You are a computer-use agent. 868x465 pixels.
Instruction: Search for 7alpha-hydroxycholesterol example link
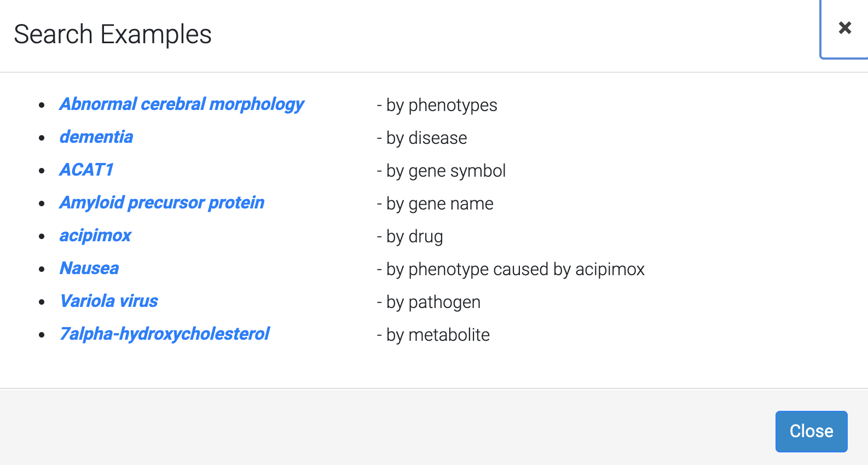pos(165,334)
